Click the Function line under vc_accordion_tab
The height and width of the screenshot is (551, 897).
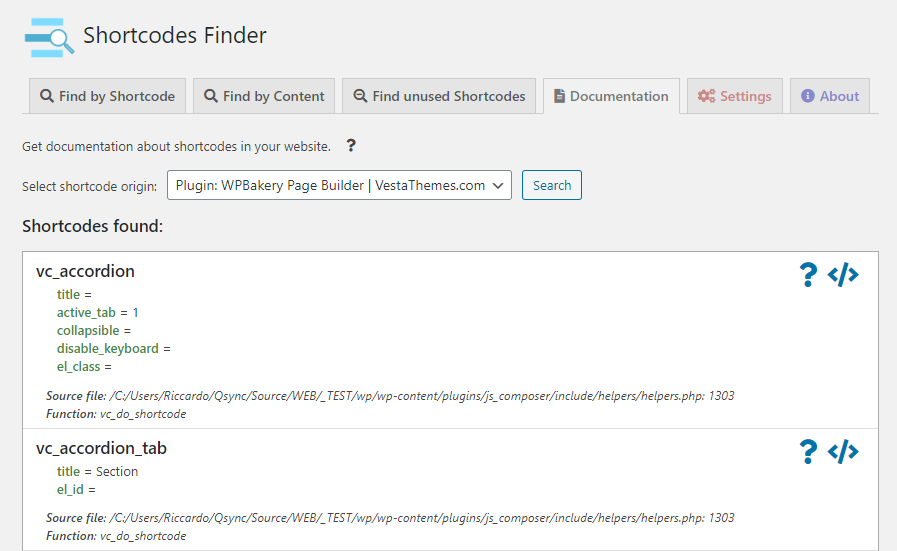pyautogui.click(x=116, y=536)
